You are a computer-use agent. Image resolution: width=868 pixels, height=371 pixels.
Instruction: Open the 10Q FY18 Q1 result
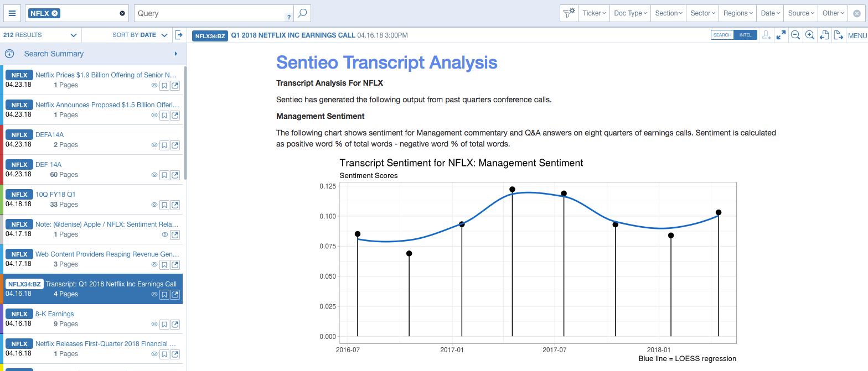coord(55,195)
